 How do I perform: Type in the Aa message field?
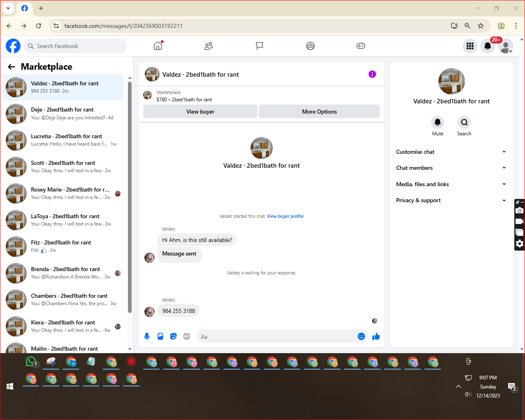click(x=277, y=337)
